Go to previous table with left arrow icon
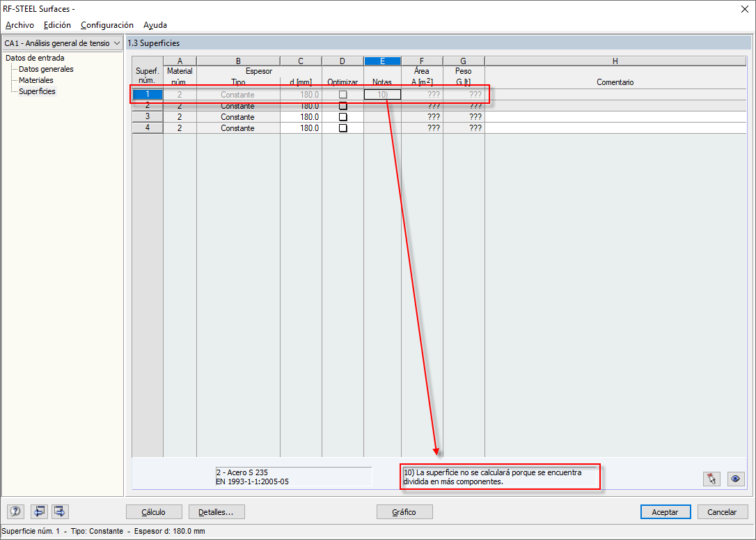The image size is (756, 540). click(x=38, y=511)
